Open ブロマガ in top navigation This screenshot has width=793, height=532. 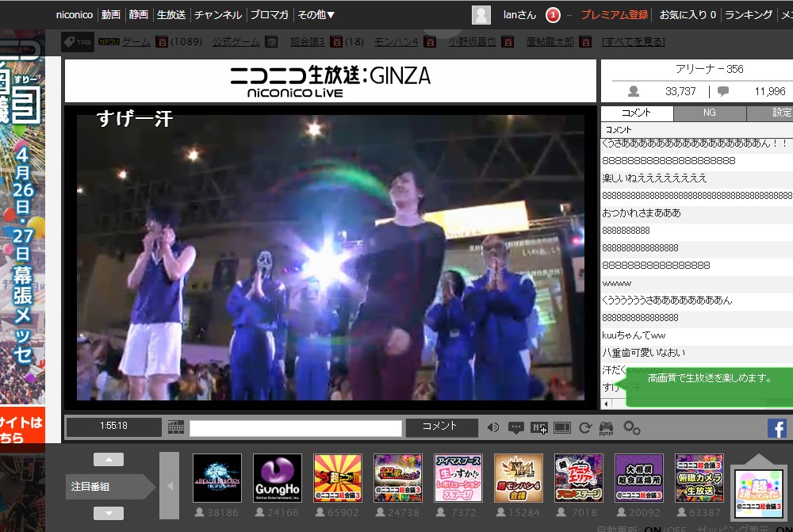click(269, 14)
